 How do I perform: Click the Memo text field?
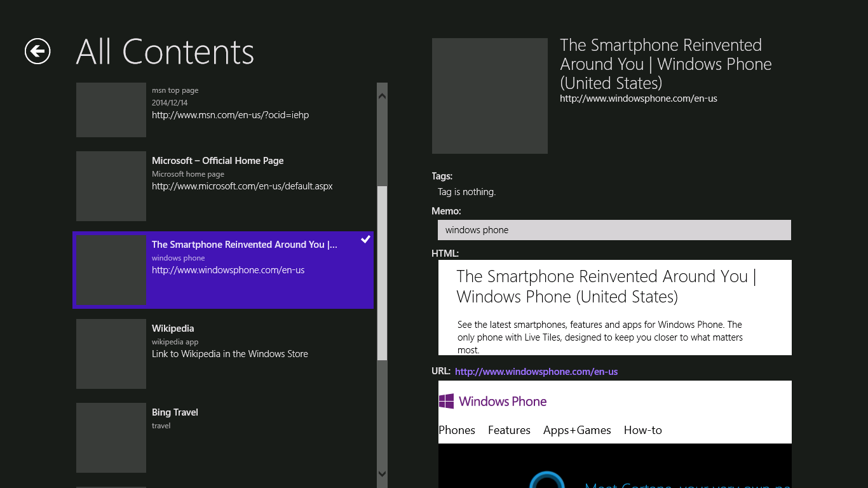[614, 230]
